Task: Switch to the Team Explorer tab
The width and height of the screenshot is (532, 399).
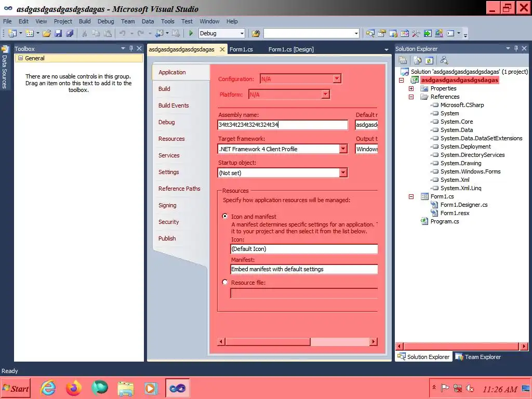Action: 478,356
